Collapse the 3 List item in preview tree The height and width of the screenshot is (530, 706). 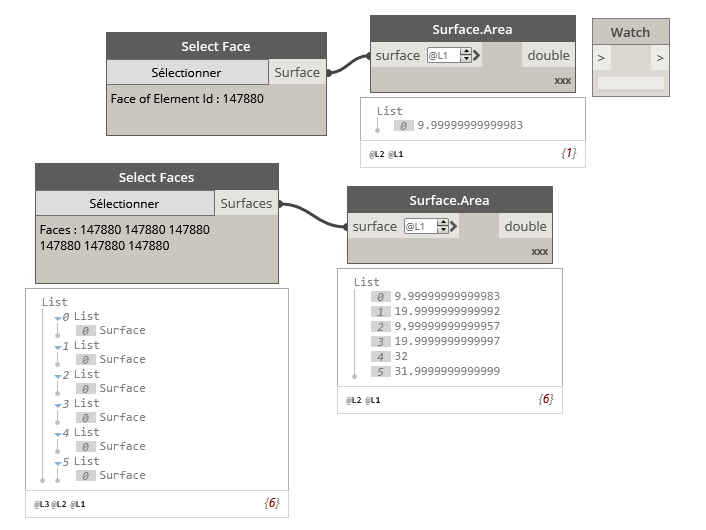(58, 404)
